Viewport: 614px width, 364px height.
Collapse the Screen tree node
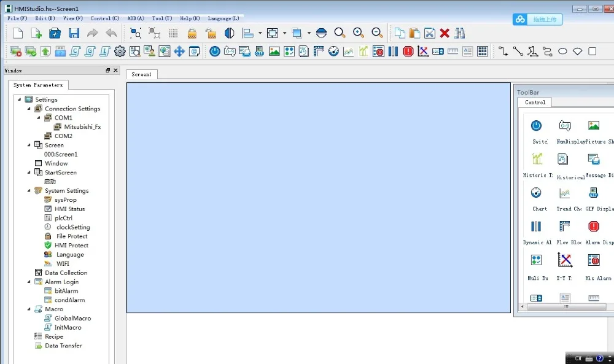click(x=29, y=145)
